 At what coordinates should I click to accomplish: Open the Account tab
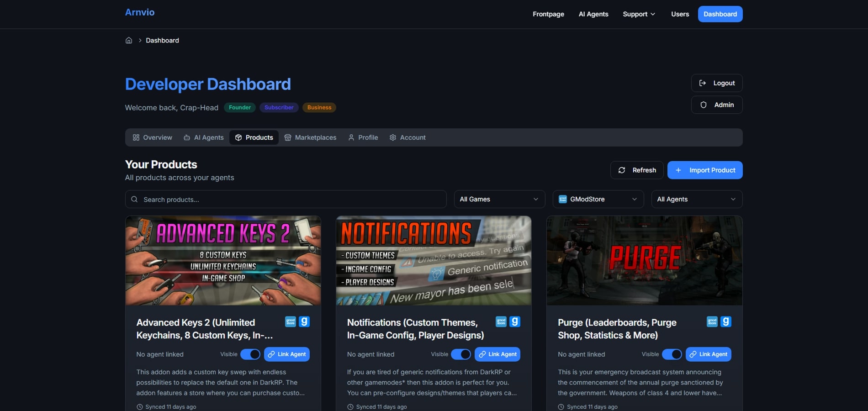coord(408,137)
